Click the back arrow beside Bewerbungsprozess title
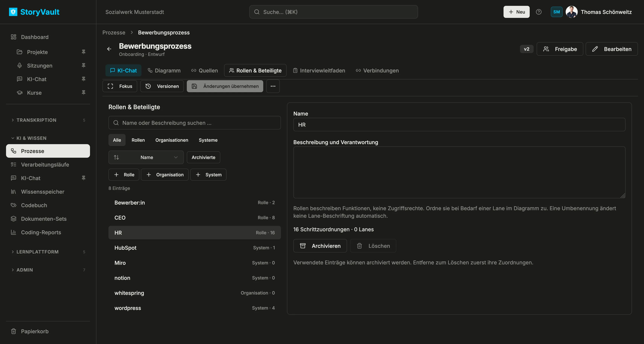 click(x=109, y=49)
